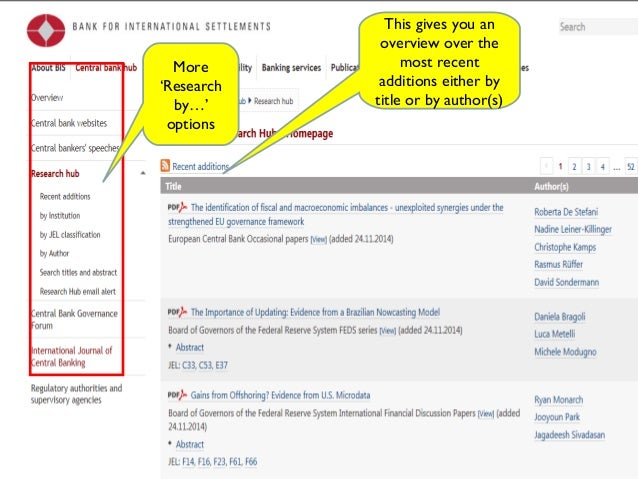Open JEL code F16

[x=204, y=462]
